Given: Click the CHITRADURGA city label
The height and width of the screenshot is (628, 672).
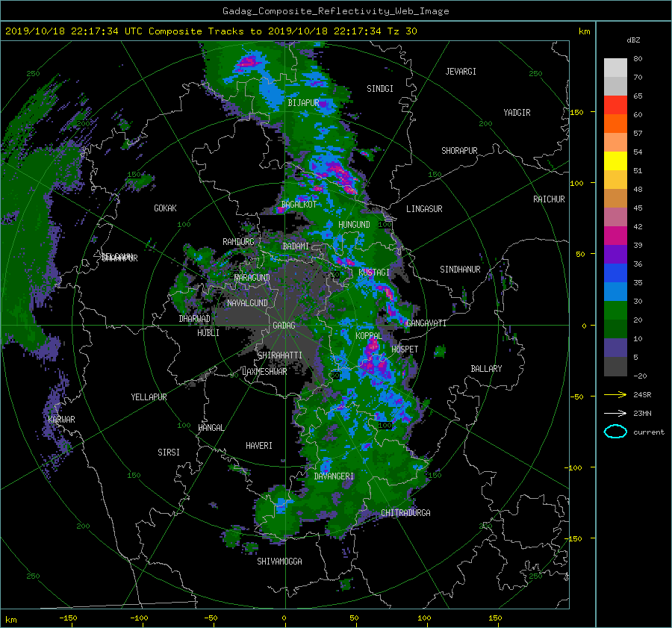Looking at the screenshot, I should pyautogui.click(x=406, y=513).
